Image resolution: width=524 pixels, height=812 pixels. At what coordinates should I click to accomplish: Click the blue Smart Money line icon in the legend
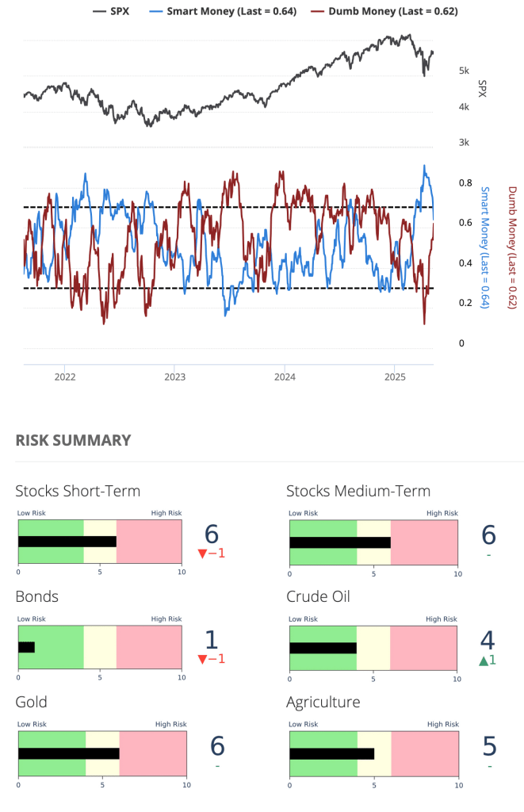pos(155,11)
